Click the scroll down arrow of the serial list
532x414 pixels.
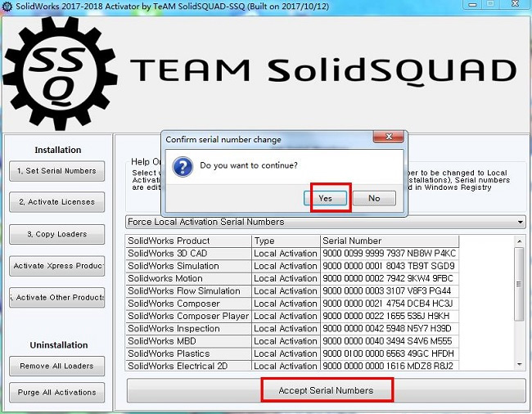point(519,364)
